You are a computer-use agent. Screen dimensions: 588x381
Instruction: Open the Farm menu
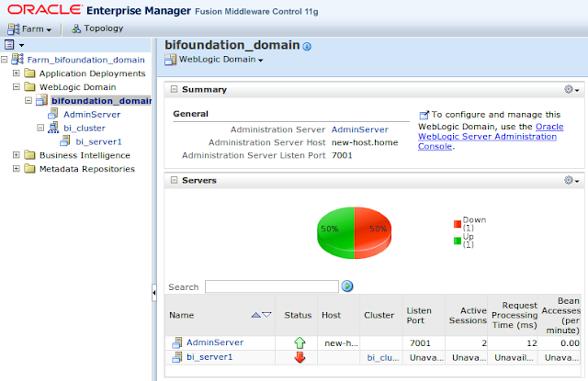coord(32,28)
